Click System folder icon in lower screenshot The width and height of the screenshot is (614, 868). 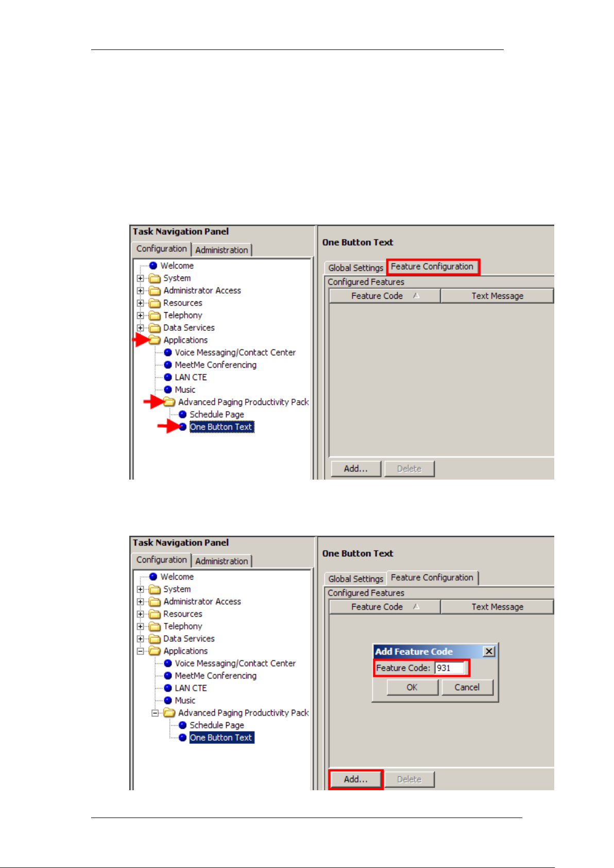155,589
